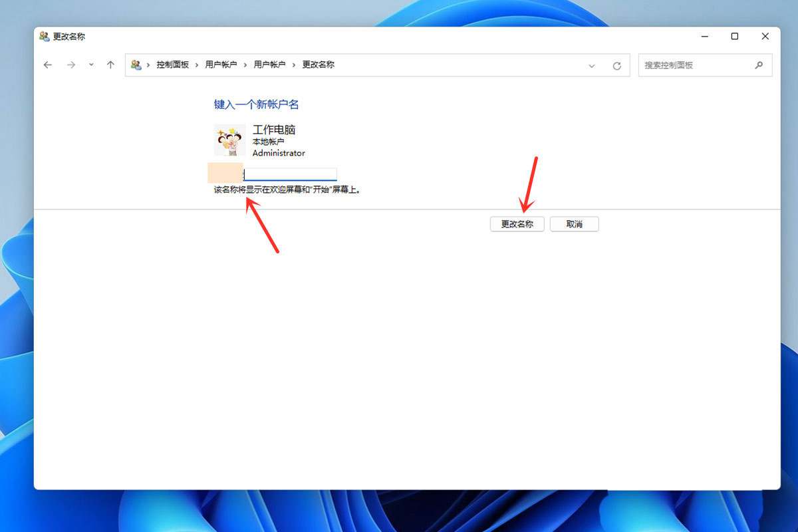798x532 pixels.
Task: Expand the address bar history dropdown
Action: click(x=592, y=65)
